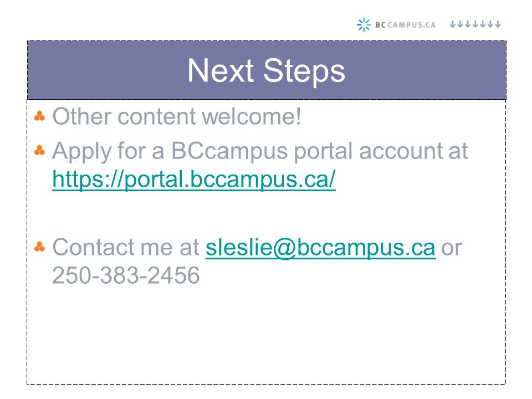Click the phone number 250-383-2456
532x399 pixels.
(x=126, y=275)
